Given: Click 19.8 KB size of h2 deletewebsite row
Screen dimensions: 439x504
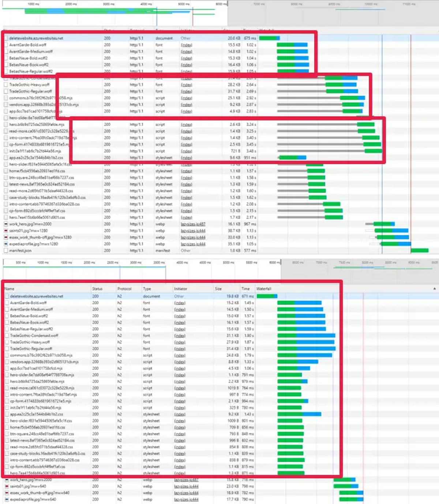Looking at the screenshot, I should 232,296.
